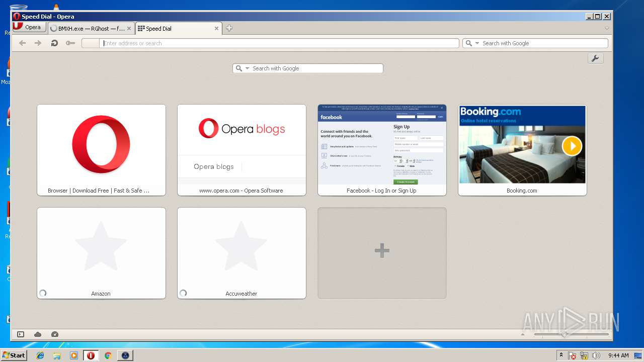The image size is (644, 362).
Task: Show hidden tray icons arrow
Action: (561, 355)
